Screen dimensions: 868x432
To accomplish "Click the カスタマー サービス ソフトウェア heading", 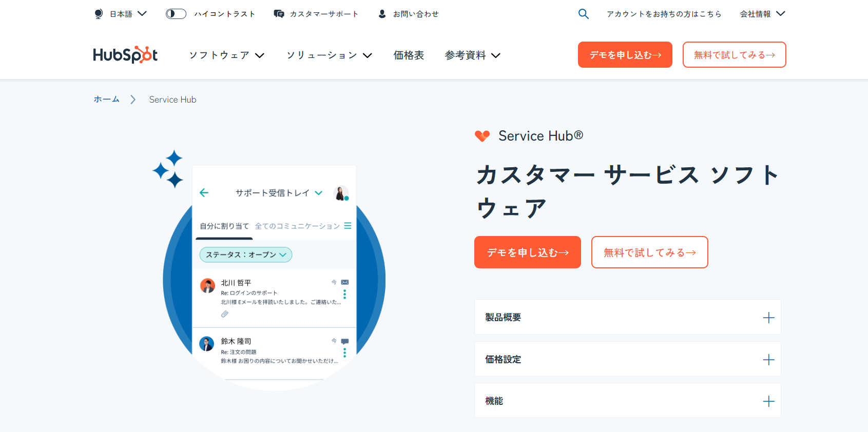I will (x=628, y=191).
